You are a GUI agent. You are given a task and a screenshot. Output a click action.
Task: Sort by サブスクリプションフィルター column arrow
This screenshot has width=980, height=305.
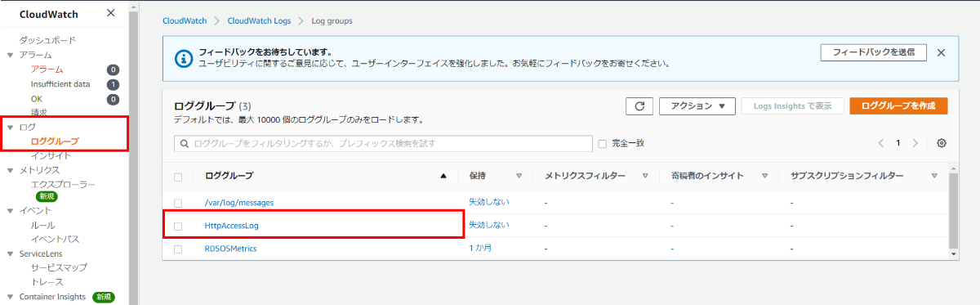[x=934, y=176]
